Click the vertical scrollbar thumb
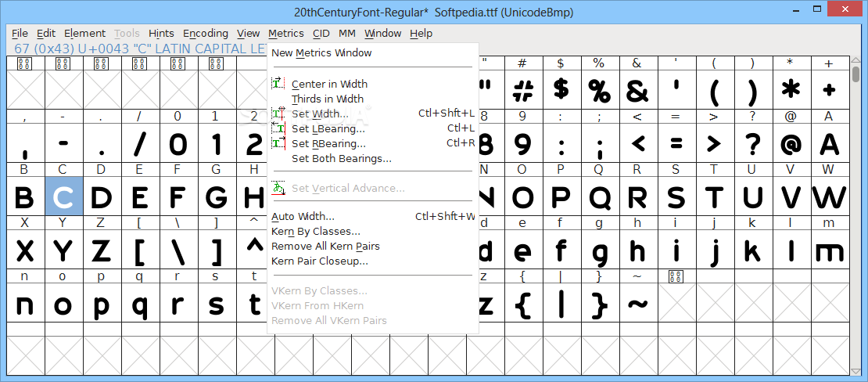The width and height of the screenshot is (868, 382). (856, 73)
